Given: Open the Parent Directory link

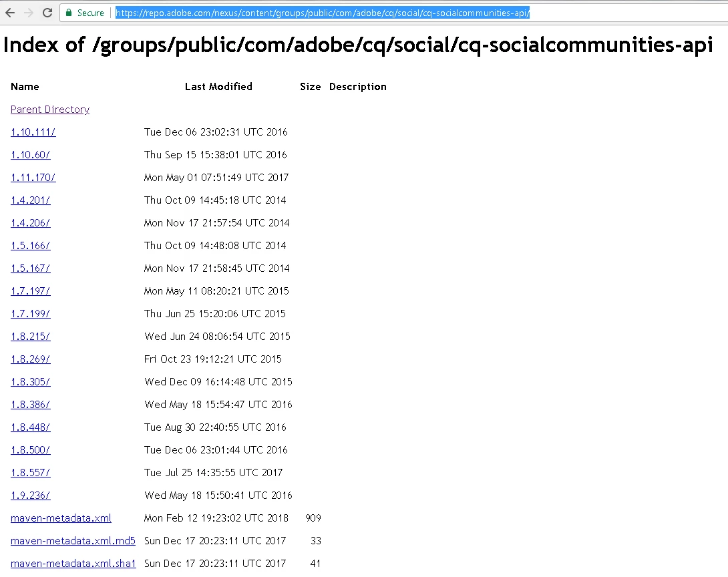Looking at the screenshot, I should click(x=50, y=110).
